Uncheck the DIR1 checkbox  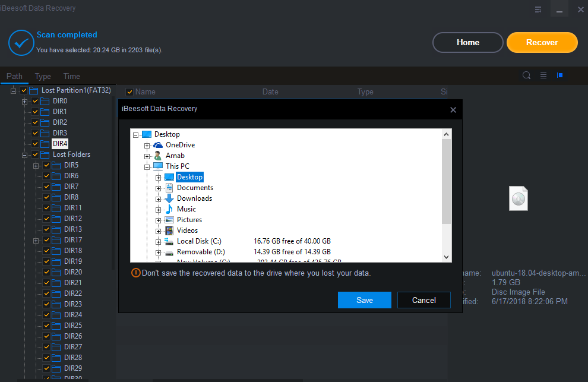[x=35, y=112]
